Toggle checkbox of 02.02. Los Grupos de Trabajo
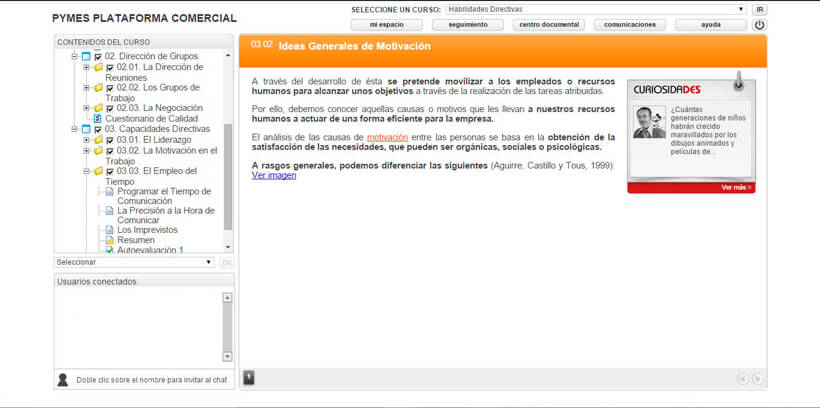Image resolution: width=820 pixels, height=408 pixels. click(x=110, y=88)
